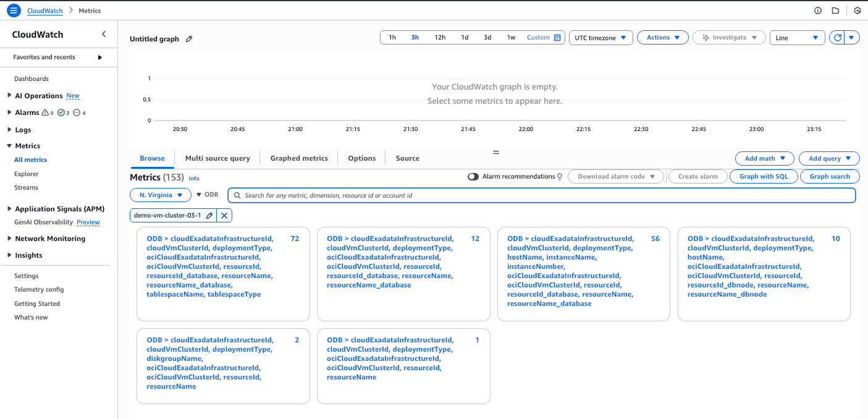Refresh the graph with the reload icon
Image resolution: width=868 pixels, height=419 pixels.
click(839, 37)
